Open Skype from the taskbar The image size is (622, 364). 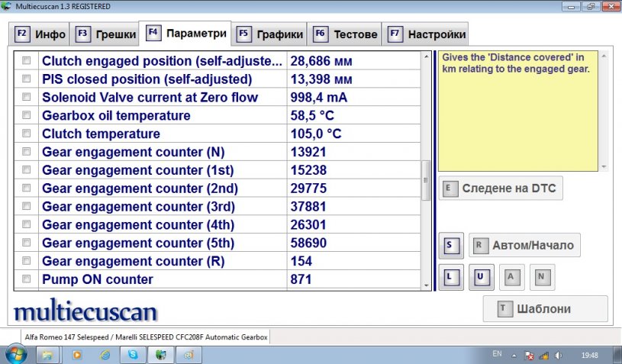tap(134, 355)
